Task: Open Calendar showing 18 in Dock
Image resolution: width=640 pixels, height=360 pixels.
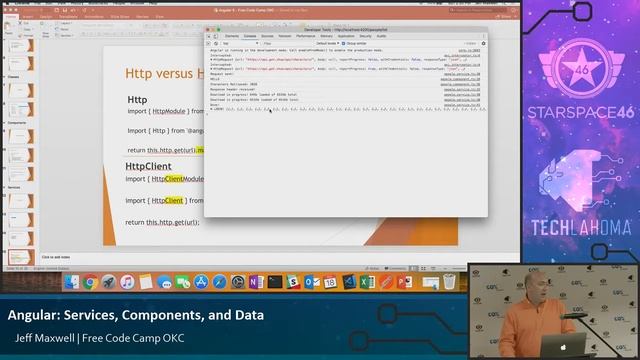Action: tap(330, 282)
